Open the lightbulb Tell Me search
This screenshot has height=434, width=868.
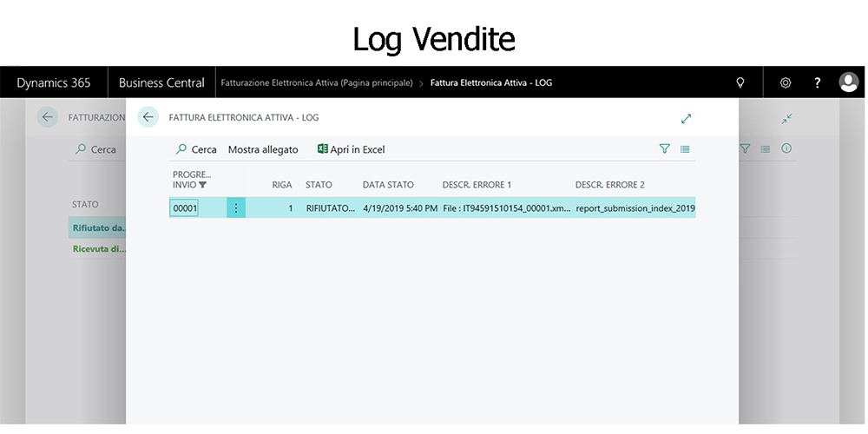(739, 83)
